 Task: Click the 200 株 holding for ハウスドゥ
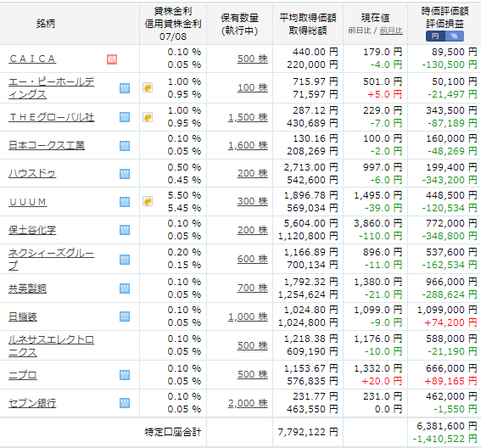click(253, 173)
